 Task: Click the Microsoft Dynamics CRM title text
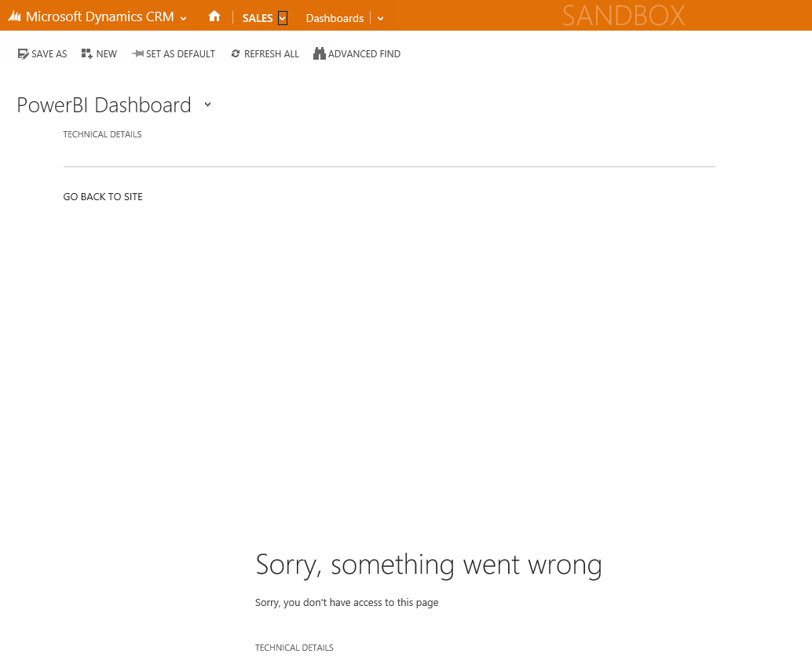(100, 16)
